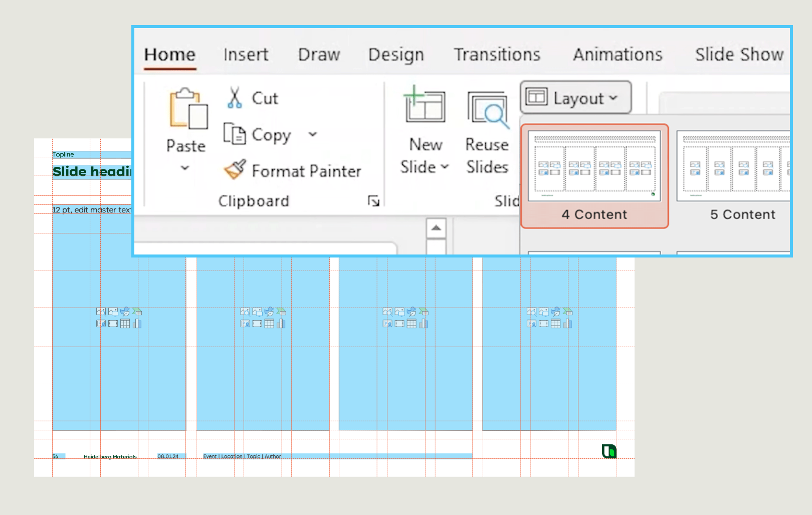Screen dimensions: 812x515
Task: Insert Video in third content placeholder
Action: coord(399,324)
